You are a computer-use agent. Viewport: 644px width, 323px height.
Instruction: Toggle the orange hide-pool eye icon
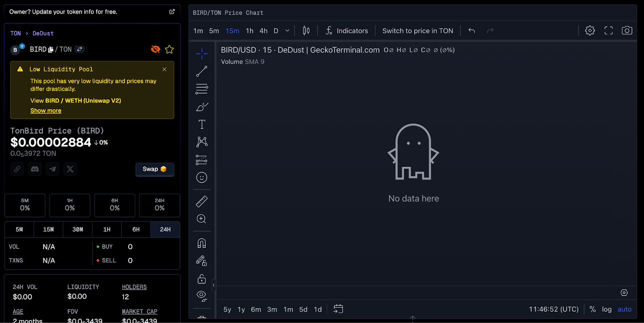coord(155,49)
